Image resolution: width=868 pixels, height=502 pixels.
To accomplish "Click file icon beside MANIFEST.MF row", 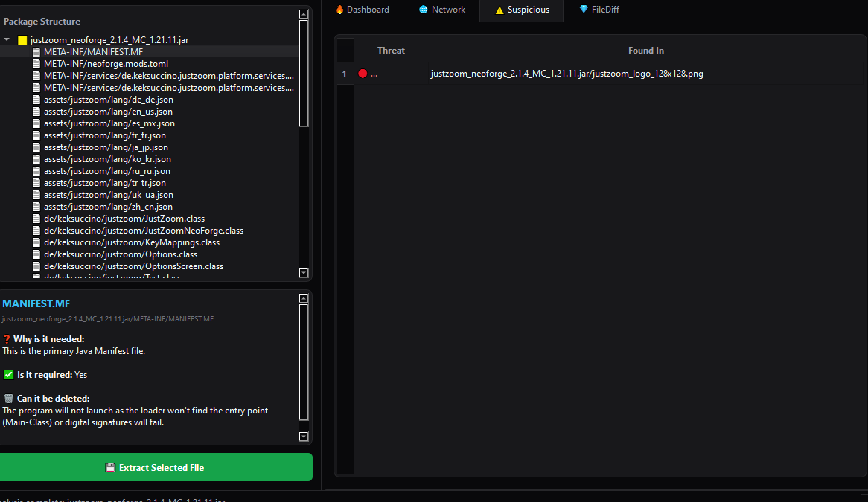I will [36, 52].
